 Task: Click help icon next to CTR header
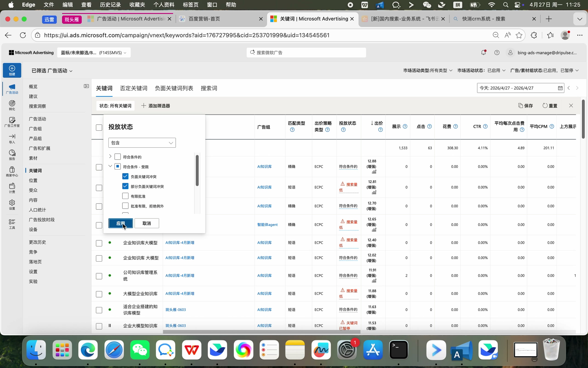[485, 126]
